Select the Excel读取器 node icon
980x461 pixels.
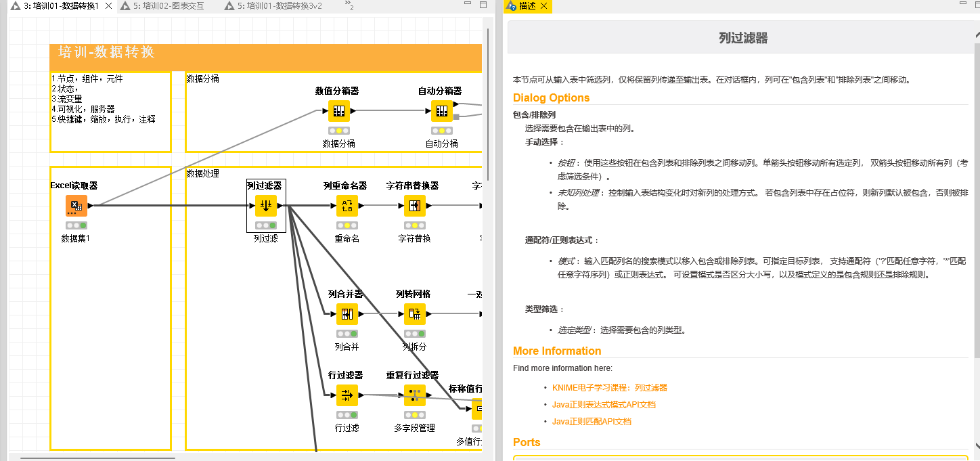tap(76, 206)
